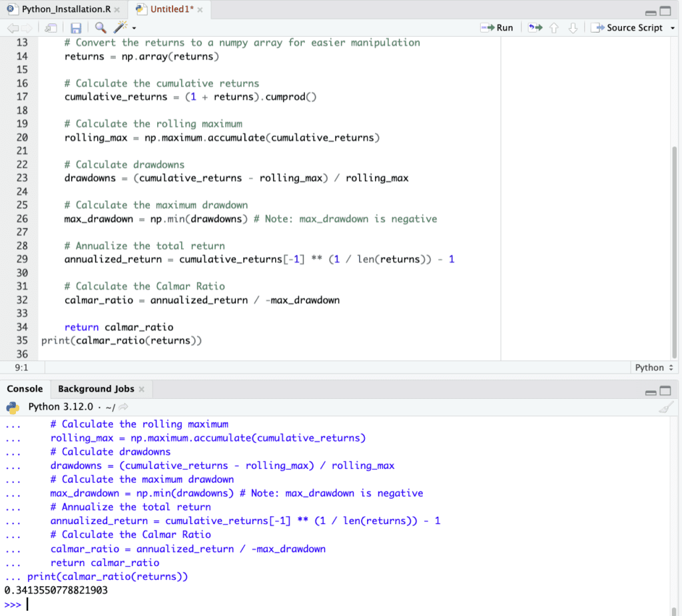Go back to previous source location
The width and height of the screenshot is (682, 616).
[13, 28]
